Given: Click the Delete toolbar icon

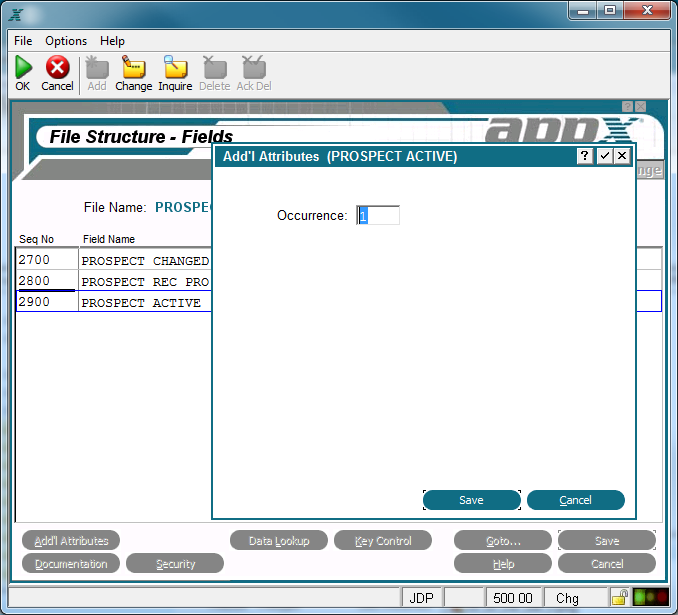Looking at the screenshot, I should (215, 67).
